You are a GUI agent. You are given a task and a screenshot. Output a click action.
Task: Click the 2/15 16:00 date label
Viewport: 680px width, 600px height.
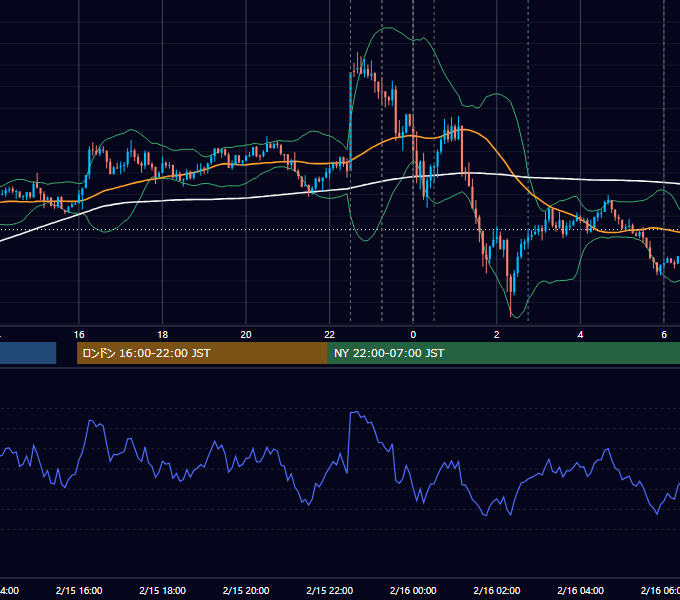[79, 590]
